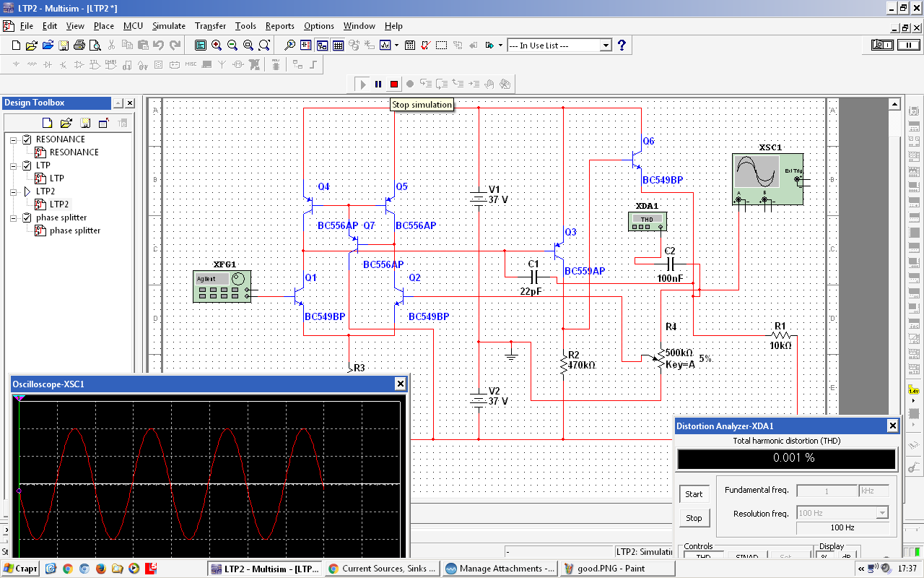Zoom in on the schematic

coord(217,45)
